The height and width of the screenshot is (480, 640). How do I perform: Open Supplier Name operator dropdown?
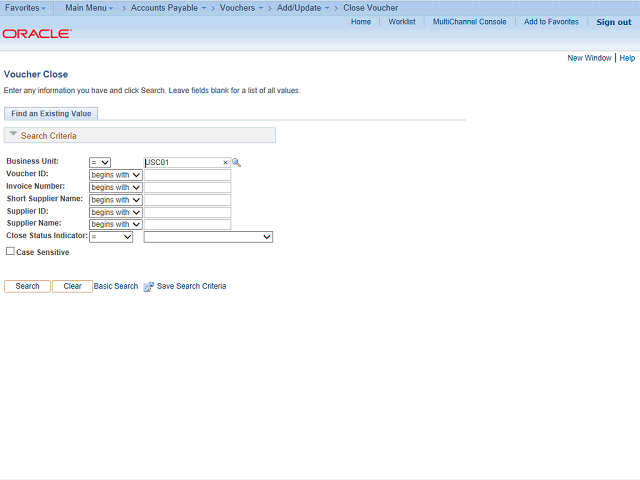116,224
